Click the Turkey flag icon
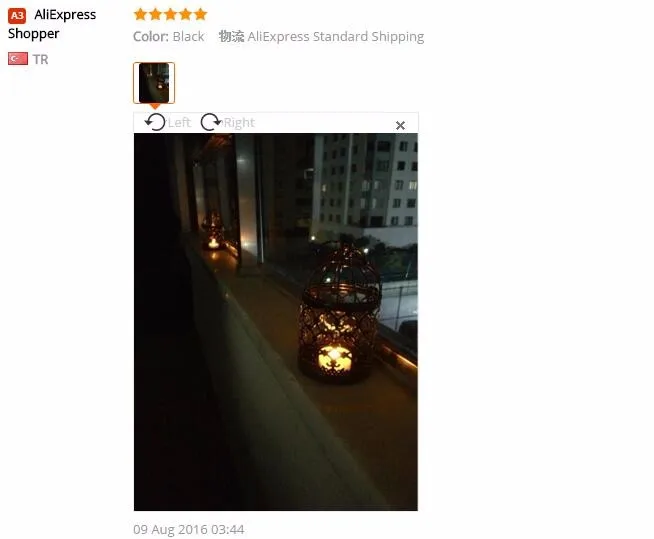Image resolution: width=654 pixels, height=539 pixels. tap(18, 59)
